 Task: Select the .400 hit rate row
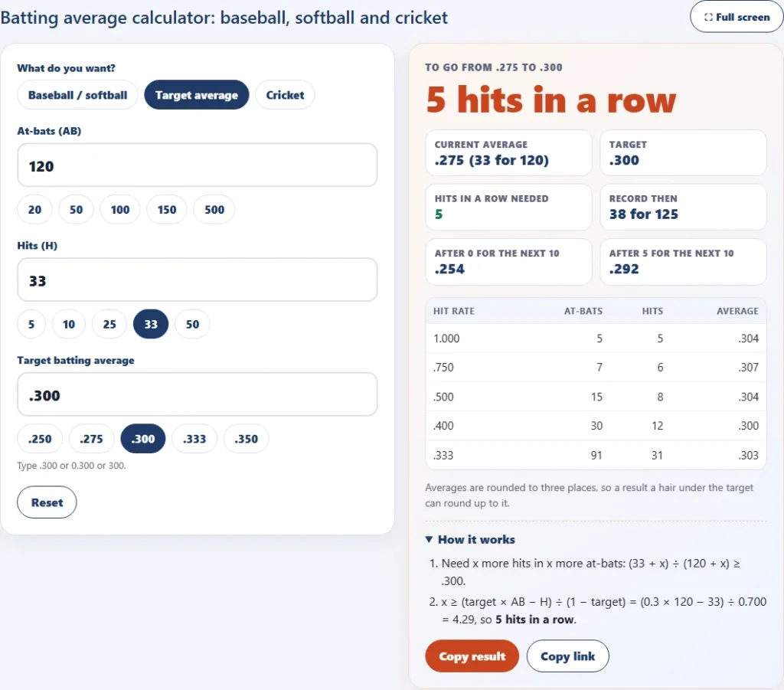596,426
